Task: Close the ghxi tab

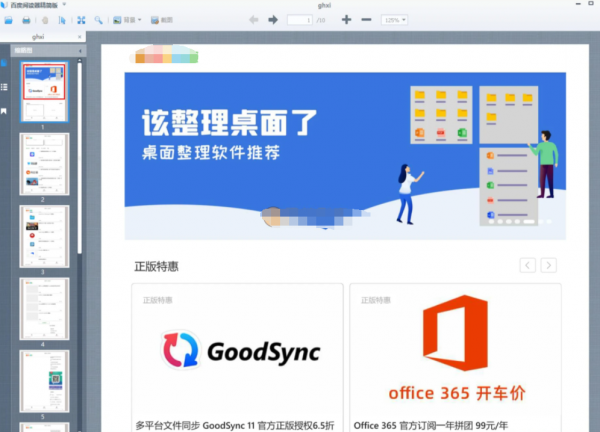Action: tap(80, 37)
